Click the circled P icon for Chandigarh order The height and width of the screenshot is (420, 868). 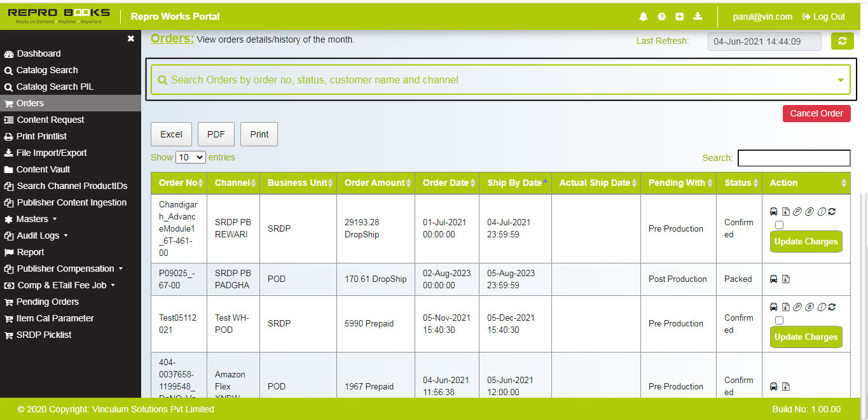coord(797,211)
